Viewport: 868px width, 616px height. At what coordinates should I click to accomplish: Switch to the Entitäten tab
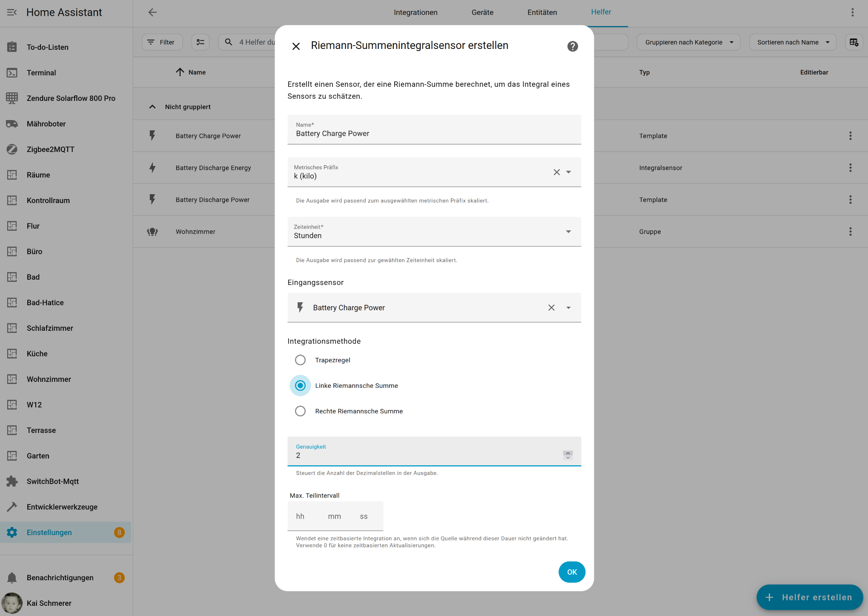[x=542, y=12]
